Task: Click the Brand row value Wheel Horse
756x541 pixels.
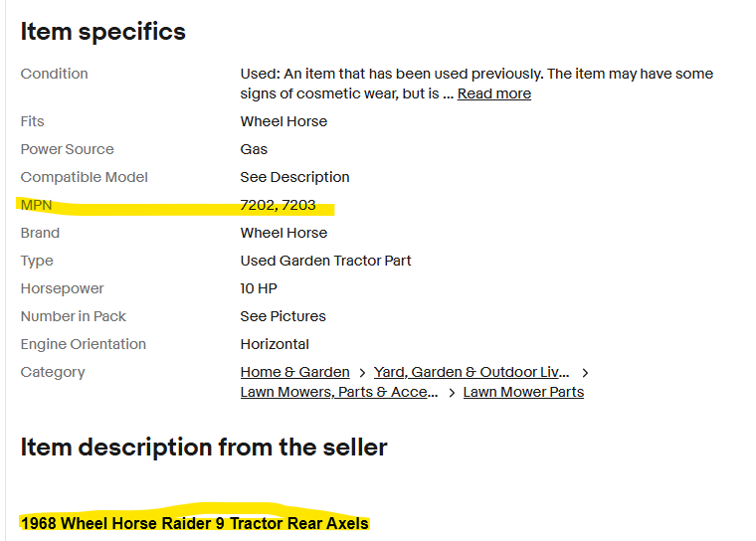Action: point(283,233)
